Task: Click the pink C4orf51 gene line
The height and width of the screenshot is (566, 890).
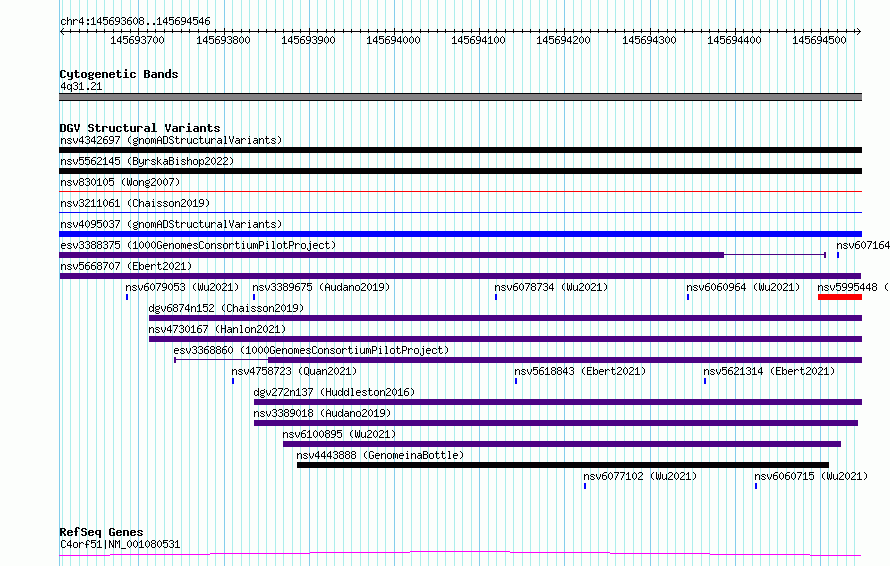Action: click(460, 553)
